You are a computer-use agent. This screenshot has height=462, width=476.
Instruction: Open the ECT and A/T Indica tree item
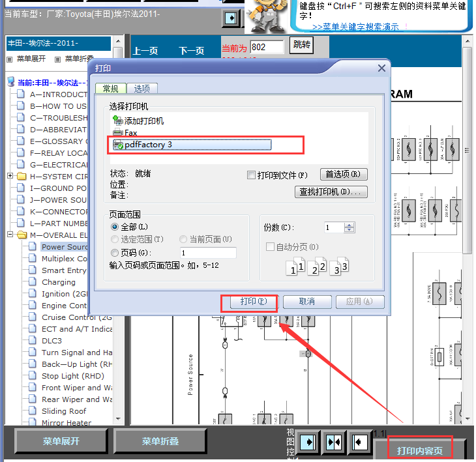pos(77,329)
